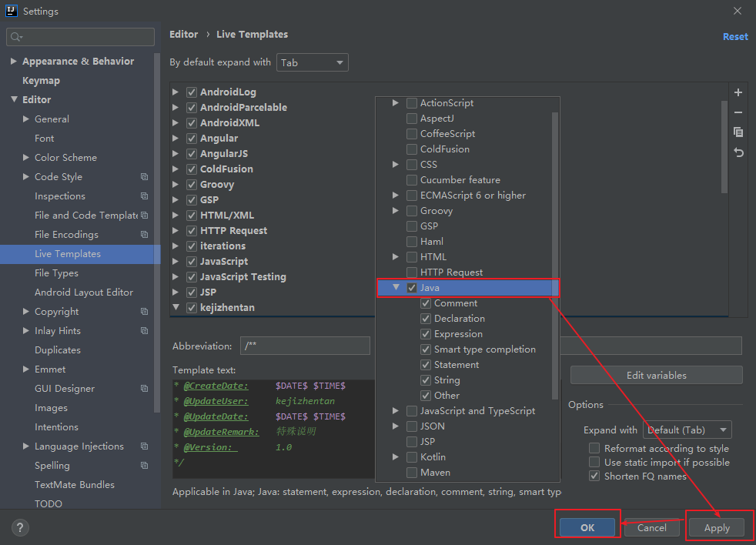
Task: Open the help question mark button
Action: 20,527
